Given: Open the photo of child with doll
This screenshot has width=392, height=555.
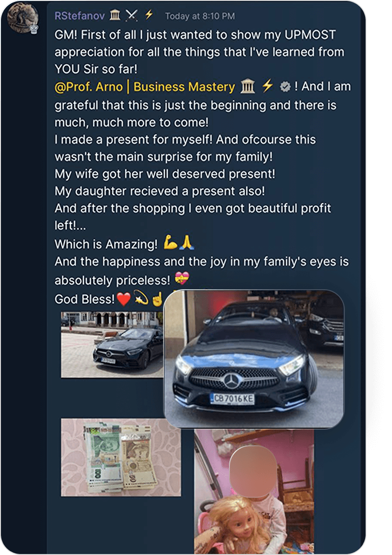Looking at the screenshot, I should tap(253, 490).
